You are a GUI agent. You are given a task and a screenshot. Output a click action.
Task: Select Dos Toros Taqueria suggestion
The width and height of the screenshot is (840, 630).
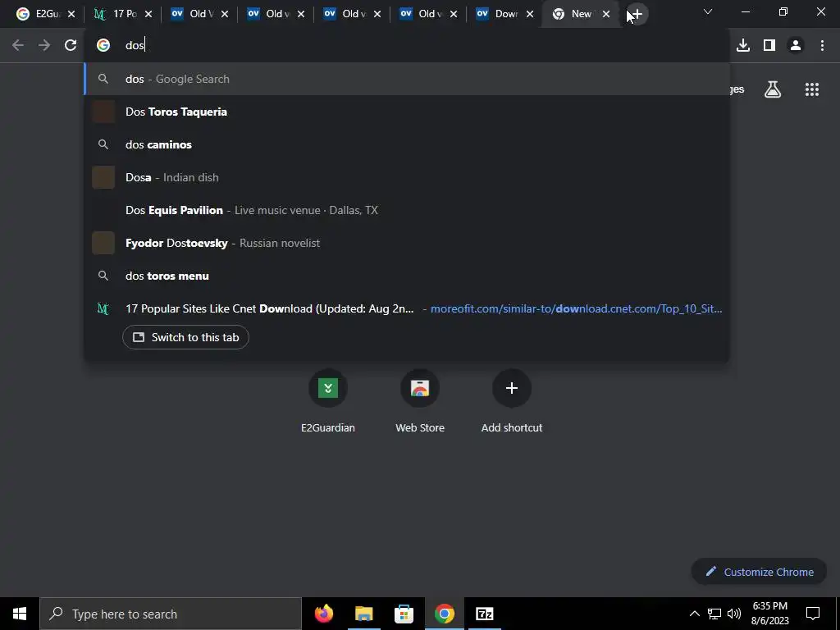point(407,112)
